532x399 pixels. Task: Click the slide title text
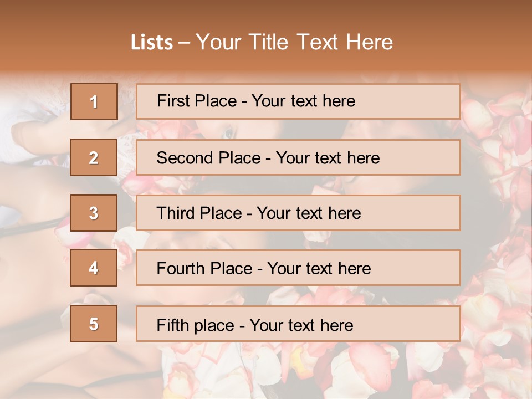pyautogui.click(x=262, y=42)
